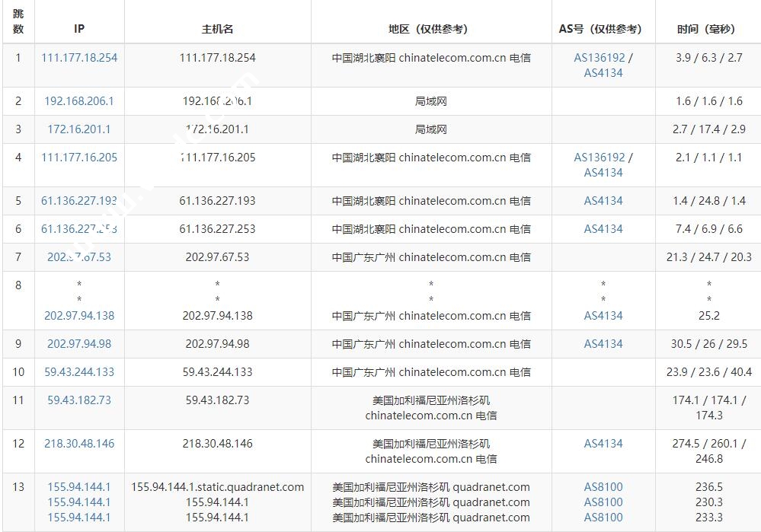This screenshot has width=761, height=532.
Task: Open second AS8100 link in hop 13
Action: click(x=603, y=502)
